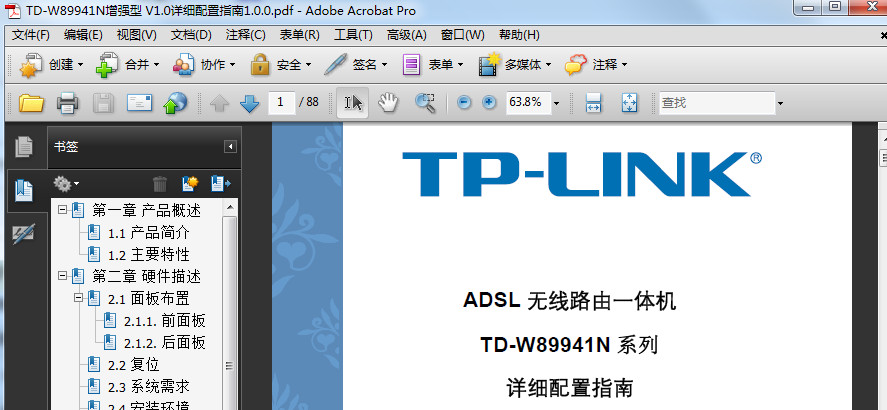Open the 视图(V) menu

tap(136, 35)
